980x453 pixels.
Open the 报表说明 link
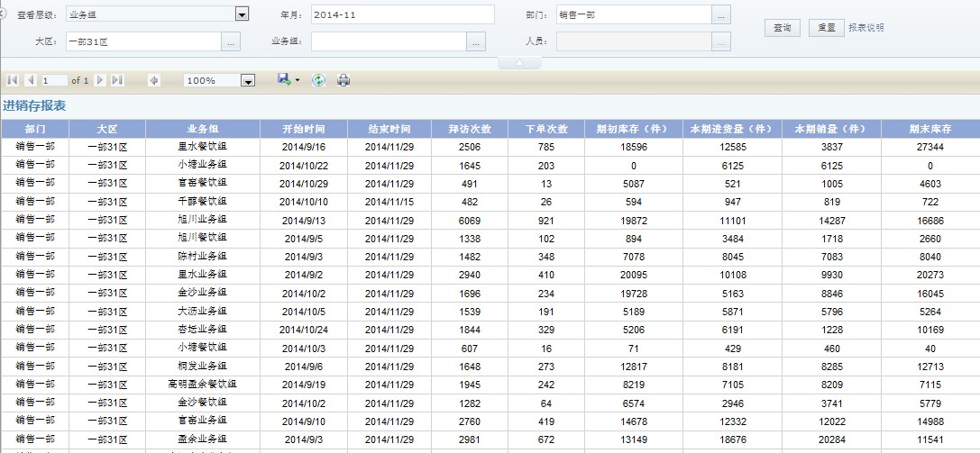(x=866, y=28)
